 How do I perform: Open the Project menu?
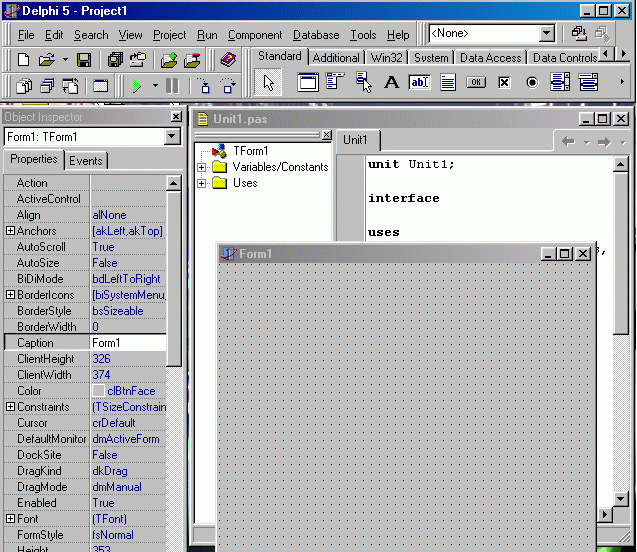(169, 35)
